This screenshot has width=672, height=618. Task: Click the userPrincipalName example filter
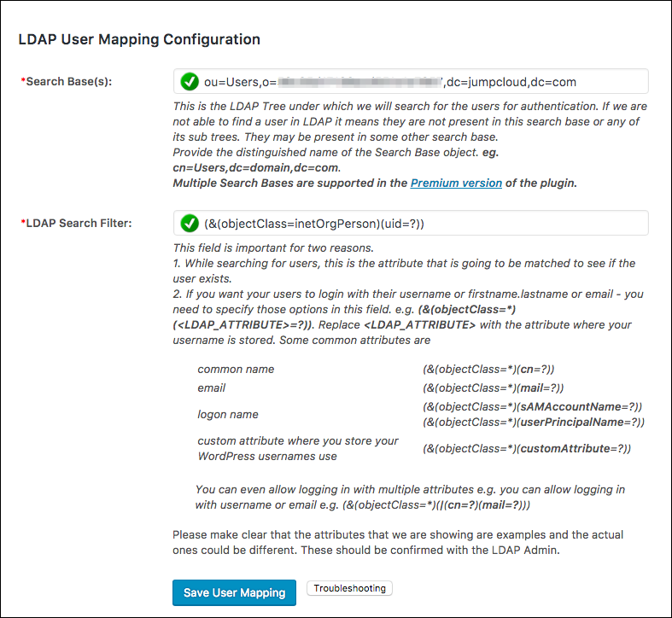534,423
